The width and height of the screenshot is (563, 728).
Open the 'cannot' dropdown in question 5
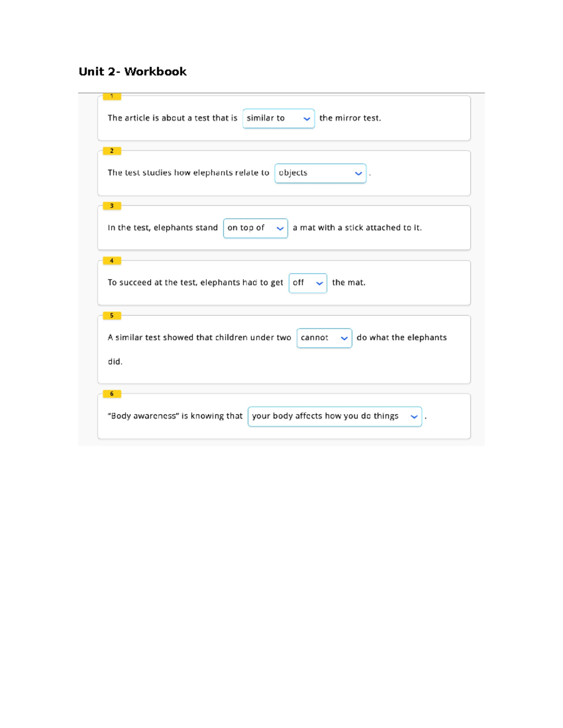tap(324, 338)
